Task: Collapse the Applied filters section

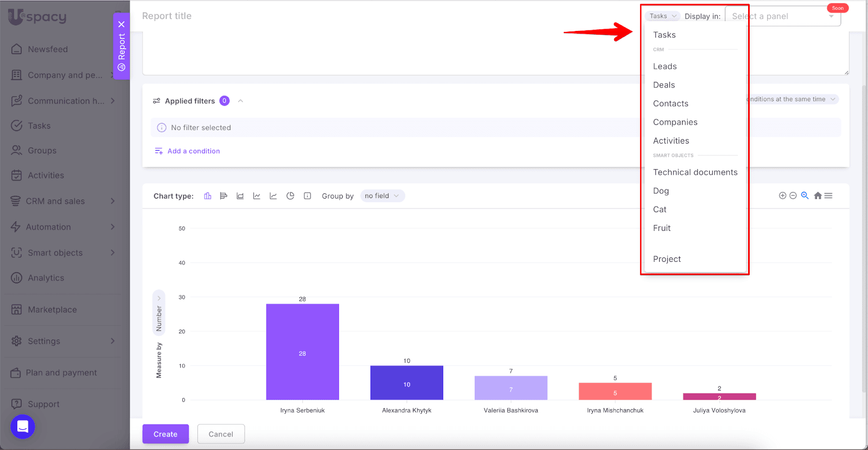Action: point(240,101)
